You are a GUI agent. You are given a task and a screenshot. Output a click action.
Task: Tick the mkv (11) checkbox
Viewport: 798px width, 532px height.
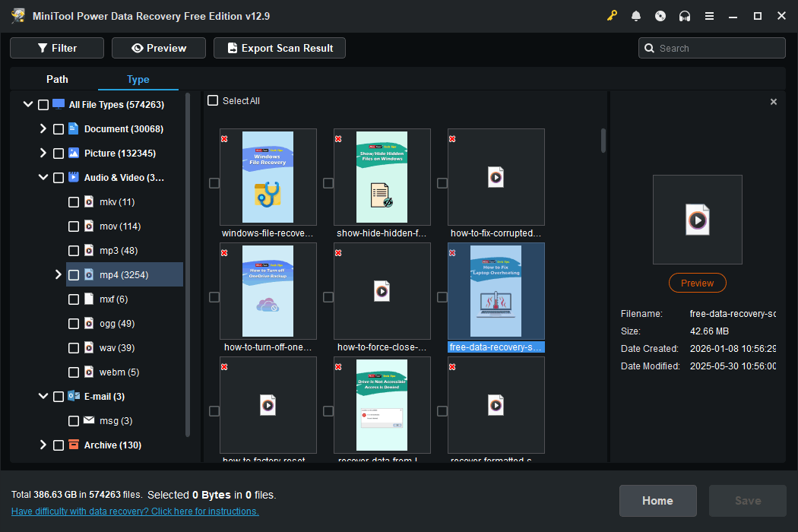pos(74,202)
